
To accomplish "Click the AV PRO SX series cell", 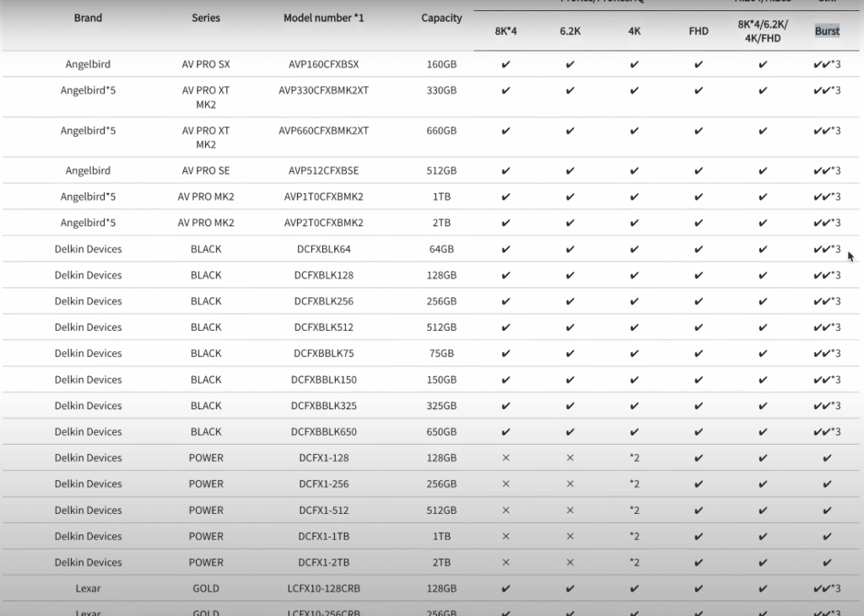I will click(206, 64).
